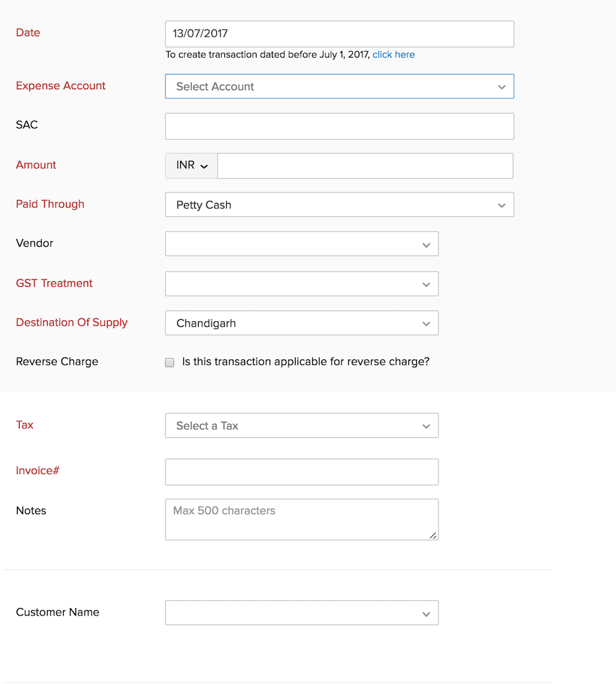This screenshot has height=684, width=616.
Task: Click the Date input field
Action: pyautogui.click(x=339, y=34)
